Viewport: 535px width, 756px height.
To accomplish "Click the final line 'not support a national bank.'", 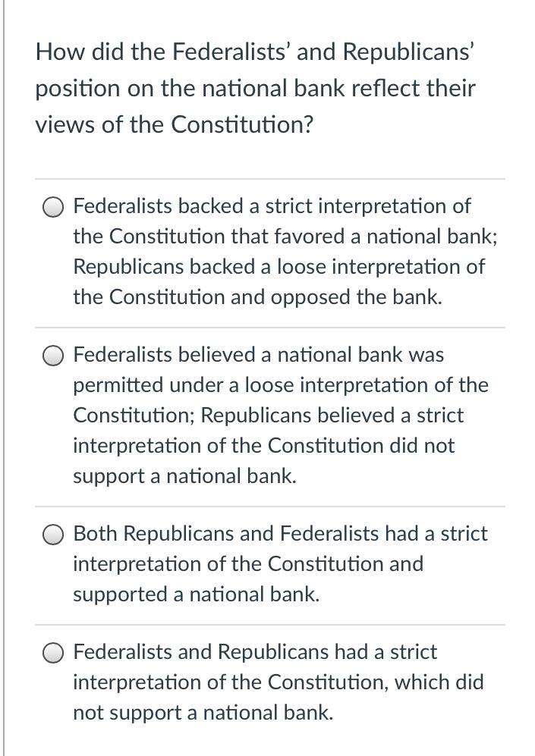I will pyautogui.click(x=203, y=713).
